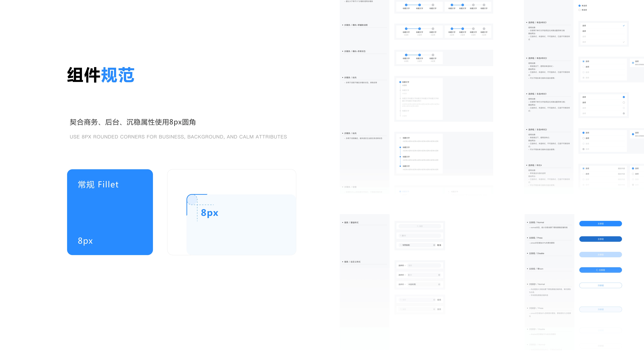644x362 pixels.
Task: Open 选择项 dropdown in first custom search row
Action: click(x=402, y=266)
